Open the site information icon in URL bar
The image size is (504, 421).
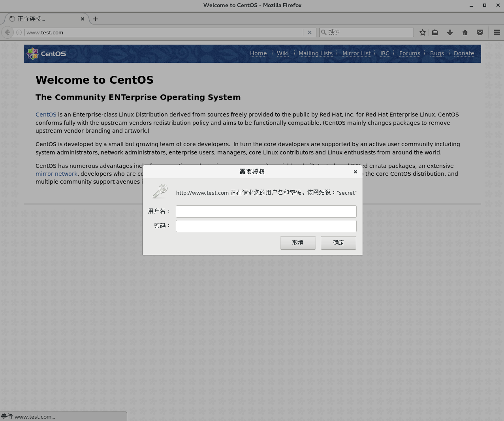[x=19, y=32]
